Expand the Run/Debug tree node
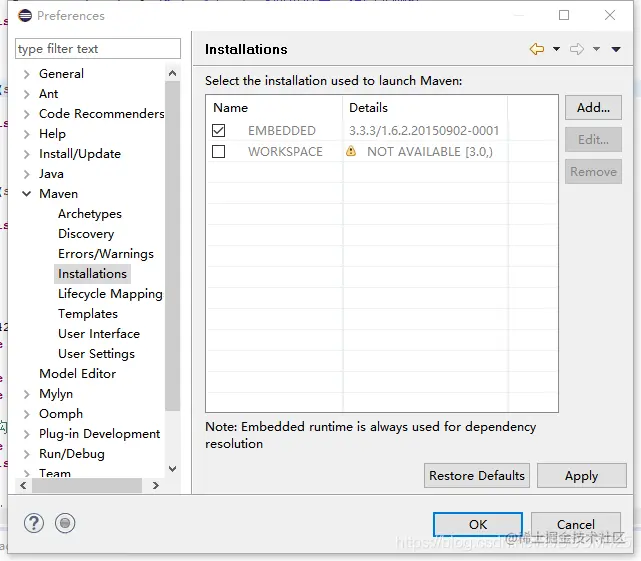Image resolution: width=641 pixels, height=561 pixels. coord(27,454)
